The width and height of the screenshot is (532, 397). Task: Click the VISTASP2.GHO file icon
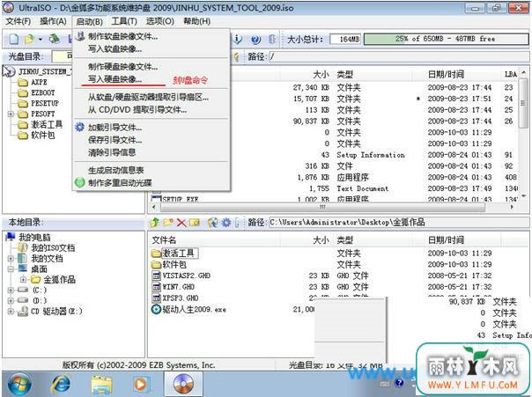pyautogui.click(x=156, y=276)
